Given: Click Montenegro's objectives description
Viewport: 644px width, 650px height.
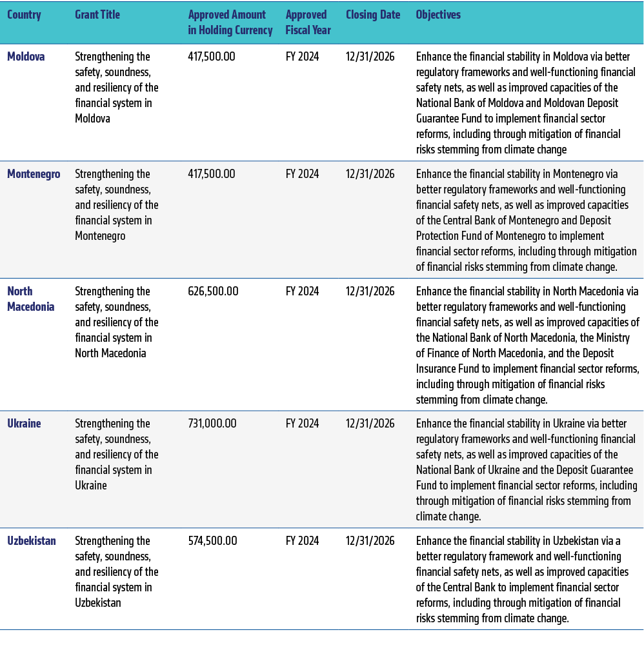Looking at the screenshot, I should pos(526,221).
